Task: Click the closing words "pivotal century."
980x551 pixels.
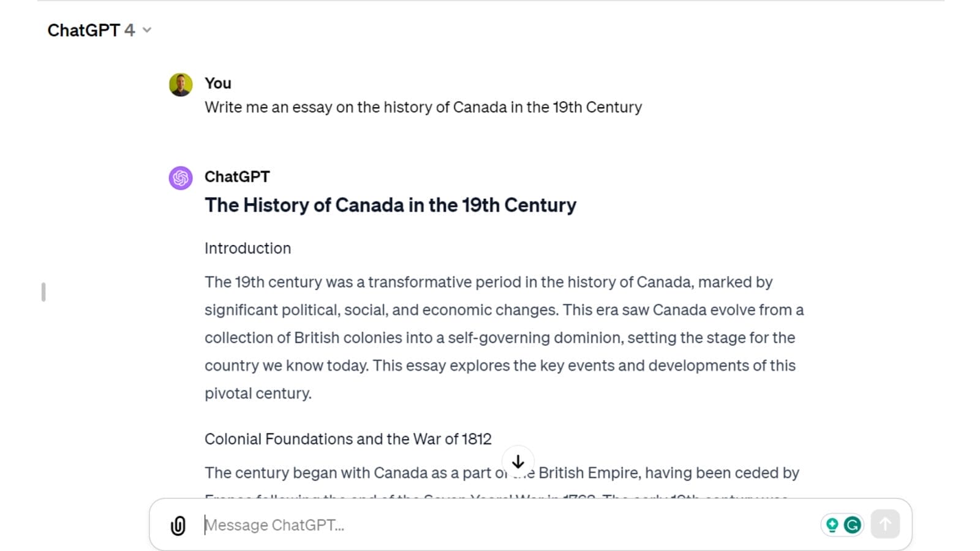Action: [x=258, y=394]
